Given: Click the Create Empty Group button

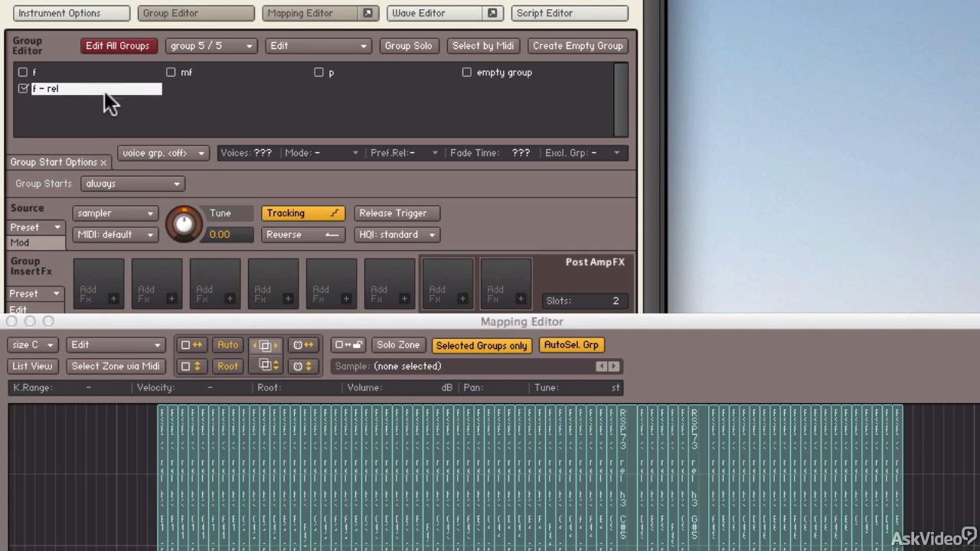Looking at the screenshot, I should click(x=577, y=46).
